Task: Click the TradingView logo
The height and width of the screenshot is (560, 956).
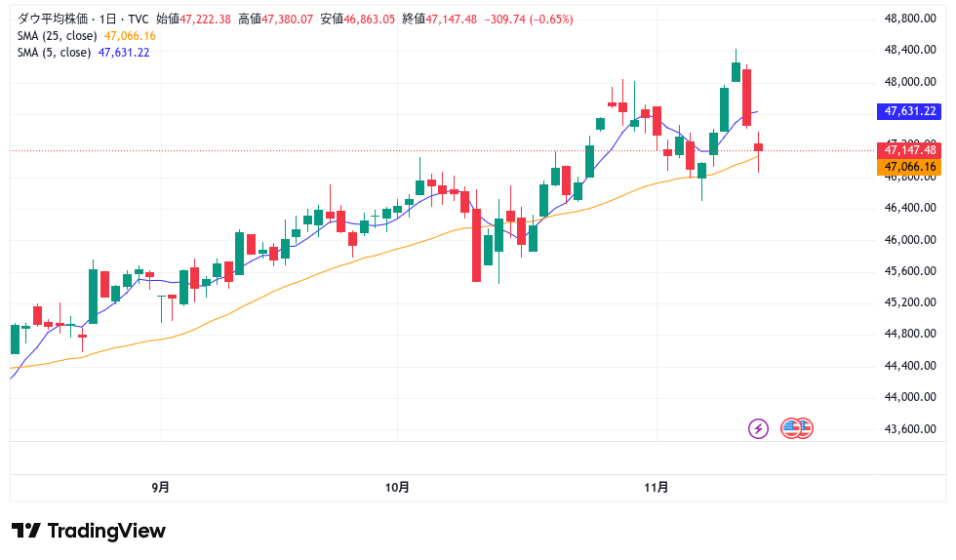Action: pyautogui.click(x=89, y=531)
